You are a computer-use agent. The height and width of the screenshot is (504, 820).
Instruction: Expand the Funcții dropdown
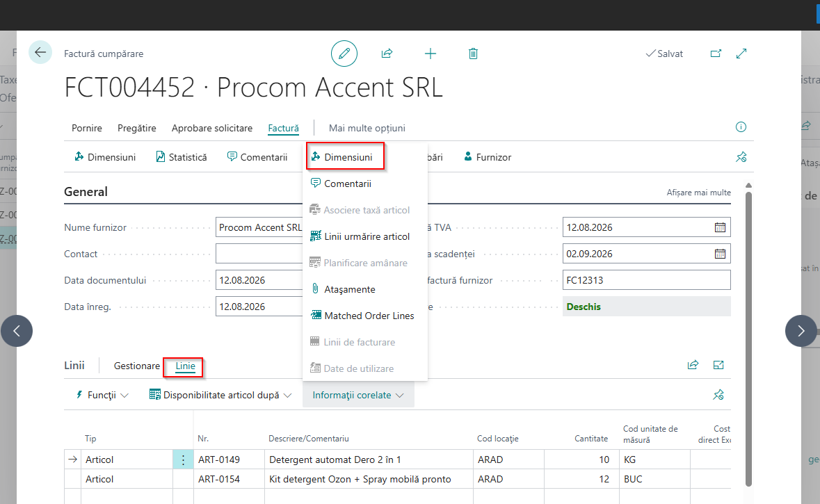(x=102, y=395)
